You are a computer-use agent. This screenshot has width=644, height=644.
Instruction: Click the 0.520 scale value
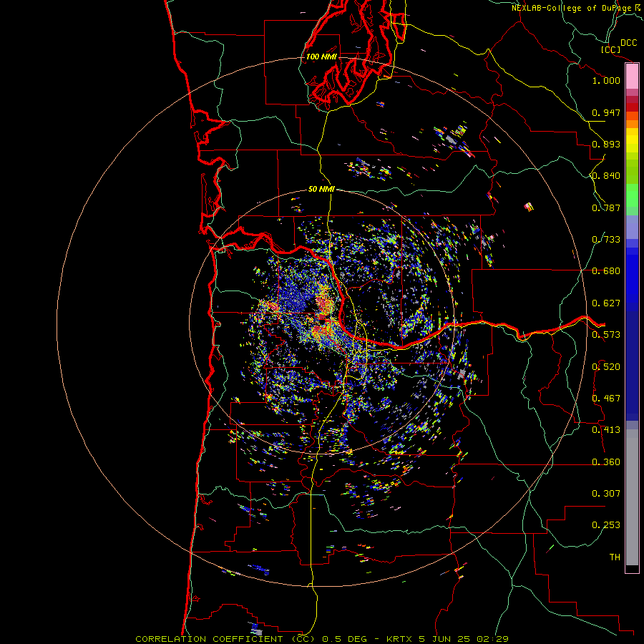[x=606, y=367]
